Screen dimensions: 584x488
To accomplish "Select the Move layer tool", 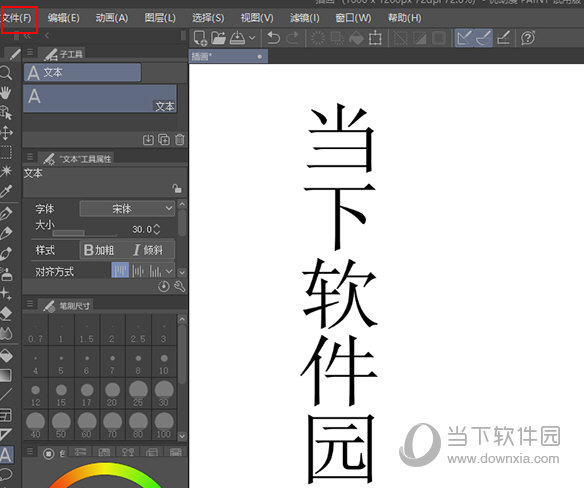I will (x=6, y=132).
